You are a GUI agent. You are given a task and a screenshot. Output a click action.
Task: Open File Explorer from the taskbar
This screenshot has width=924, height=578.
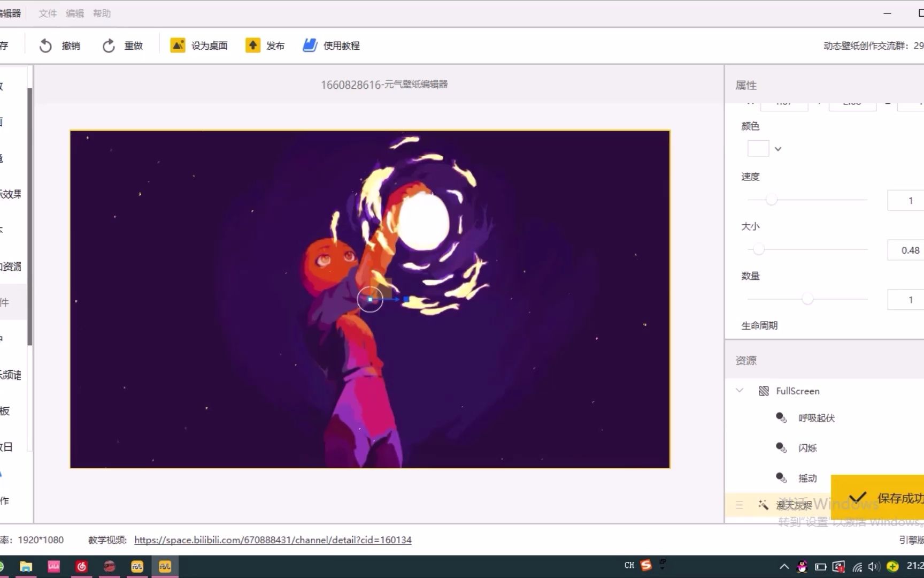coord(26,566)
